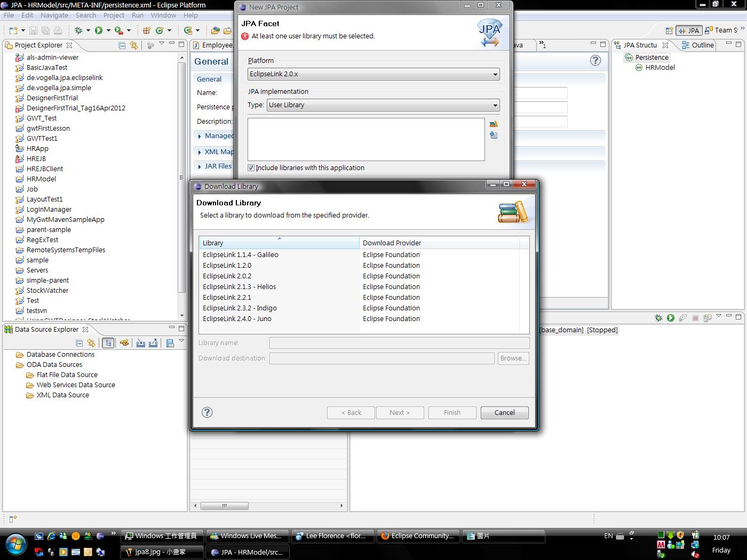Click the Next button

pyautogui.click(x=400, y=413)
